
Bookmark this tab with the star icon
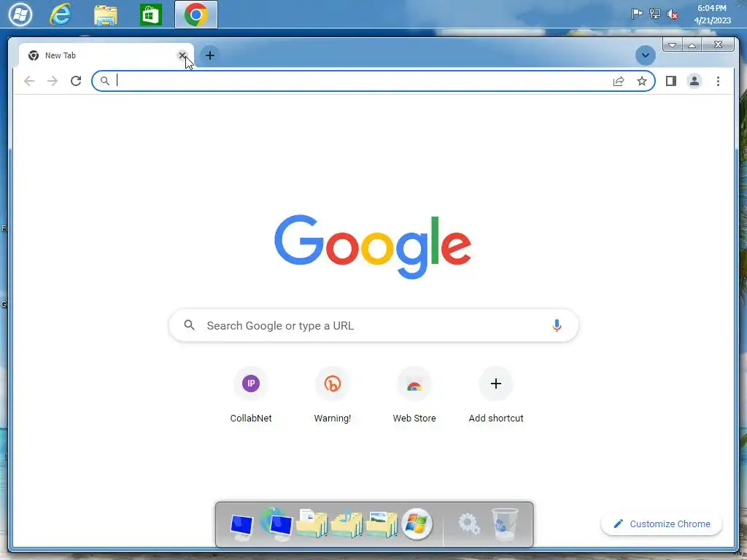(642, 81)
